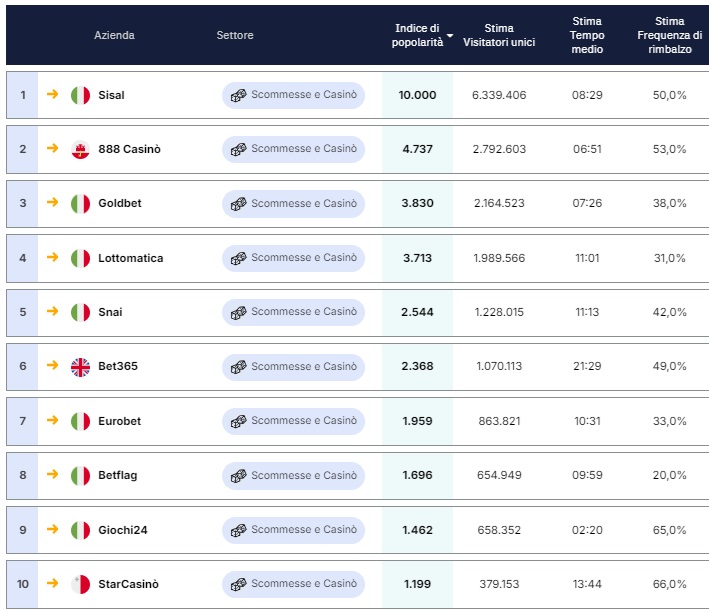Select the average time value 02:20

tap(587, 530)
